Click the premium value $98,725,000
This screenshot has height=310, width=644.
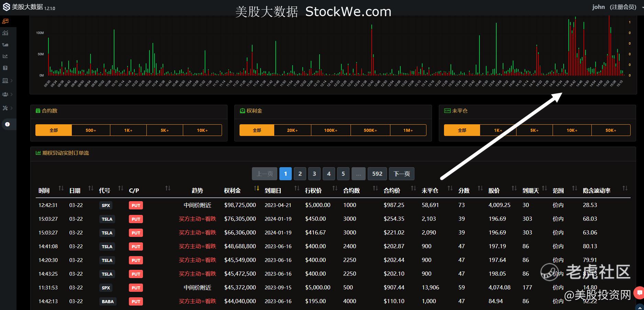[x=240, y=205]
